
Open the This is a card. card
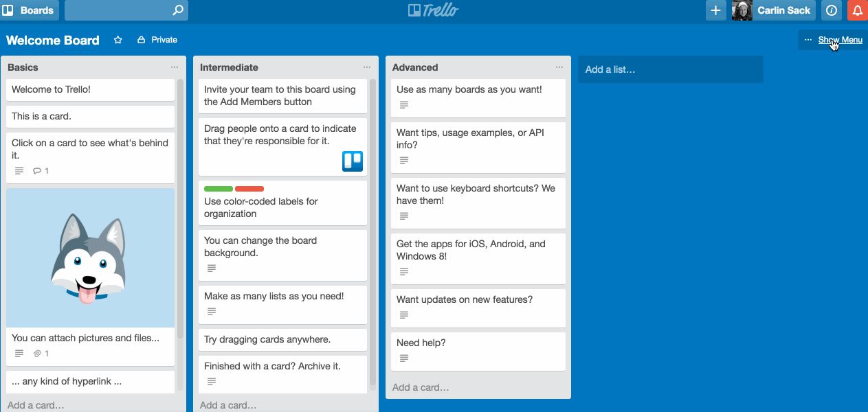tap(91, 117)
